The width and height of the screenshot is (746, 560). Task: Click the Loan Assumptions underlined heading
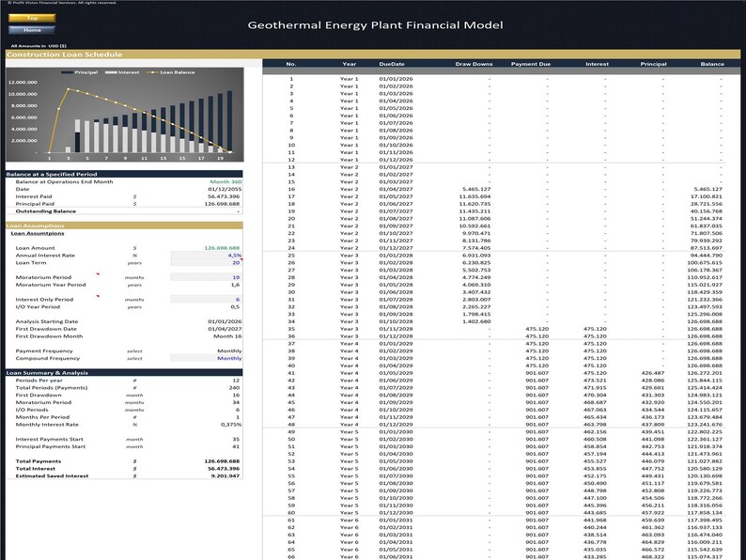(37, 233)
